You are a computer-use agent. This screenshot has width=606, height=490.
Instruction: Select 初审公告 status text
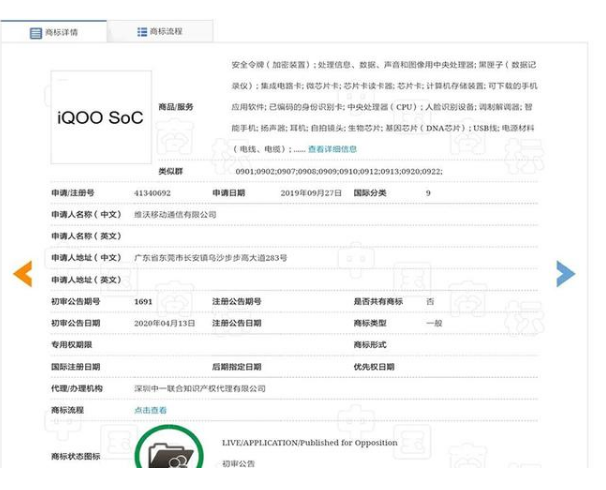238,464
